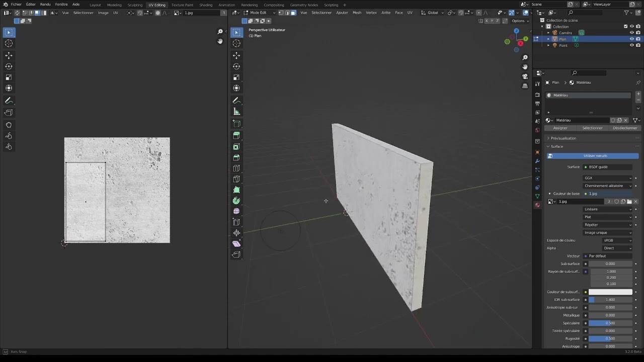Viewport: 644px width, 362px height.
Task: Select the Scale tool in the UV editor
Action: tap(9, 77)
